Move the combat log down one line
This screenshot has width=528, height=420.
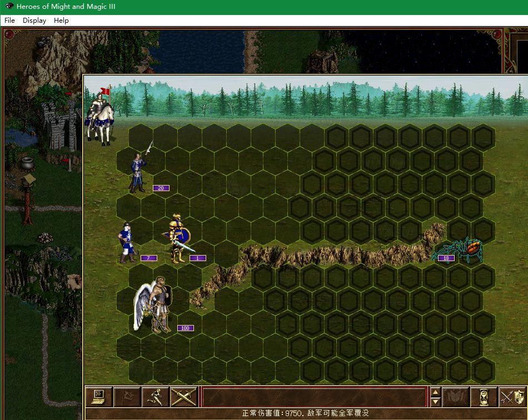tap(435, 402)
